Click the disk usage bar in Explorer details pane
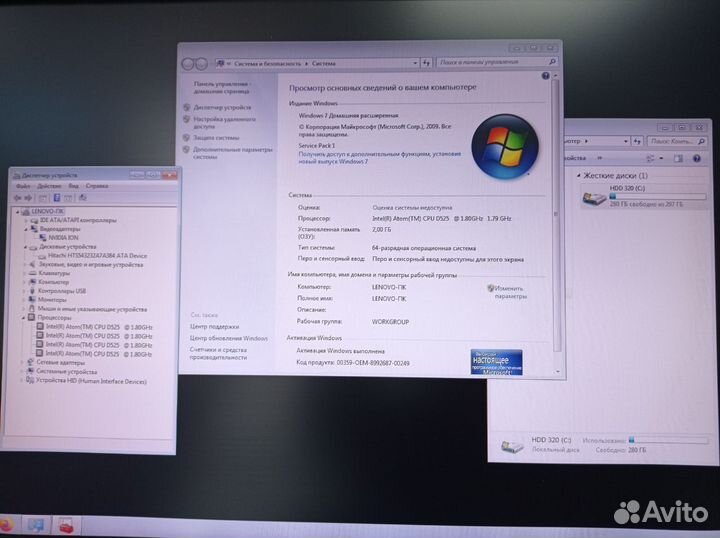 (x=668, y=440)
